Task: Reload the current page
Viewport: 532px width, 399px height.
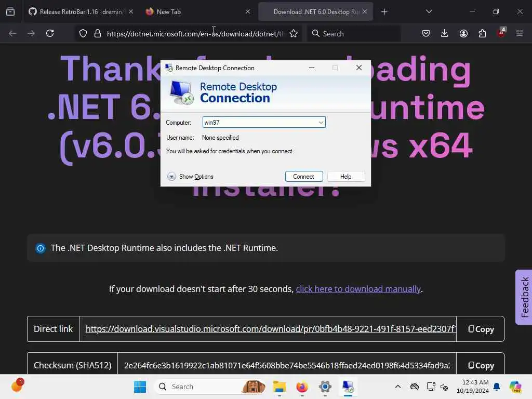Action: pyautogui.click(x=50, y=33)
